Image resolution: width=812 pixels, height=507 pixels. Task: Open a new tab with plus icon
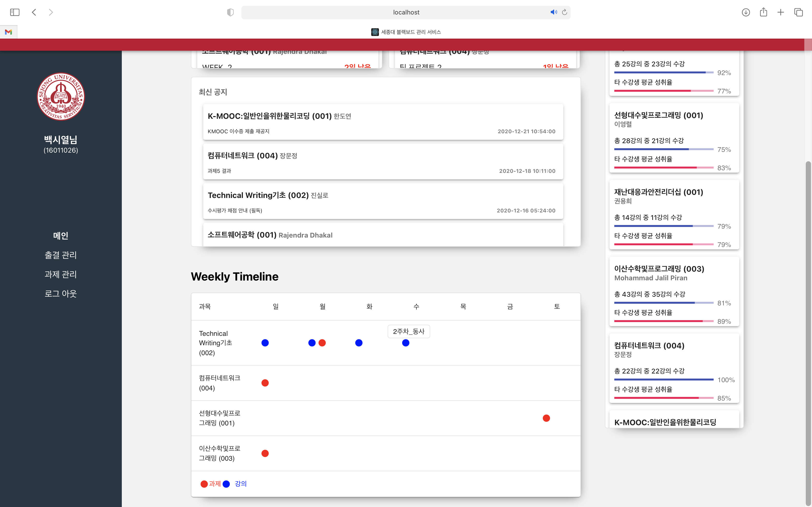coord(781,12)
